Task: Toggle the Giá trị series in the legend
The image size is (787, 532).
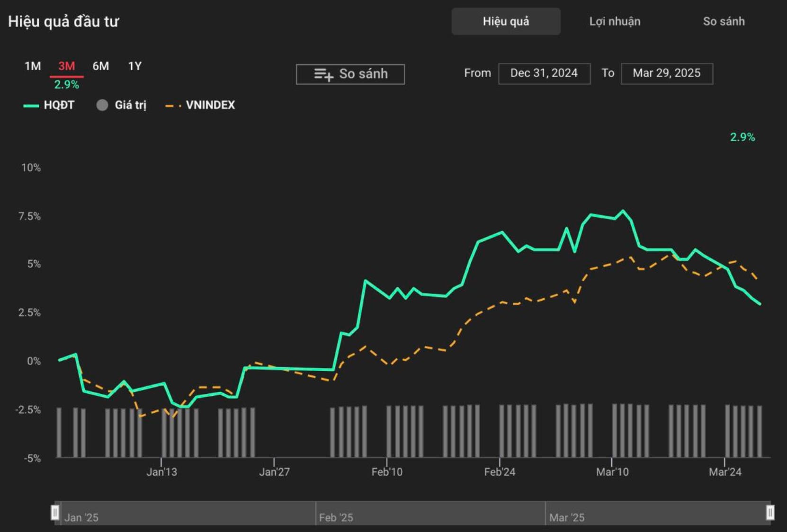Action: point(121,105)
